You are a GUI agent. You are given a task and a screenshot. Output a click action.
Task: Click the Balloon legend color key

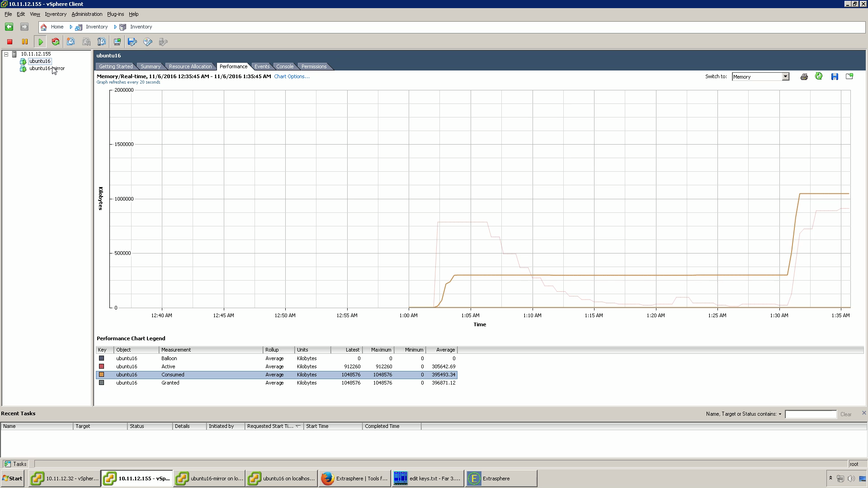(x=102, y=358)
